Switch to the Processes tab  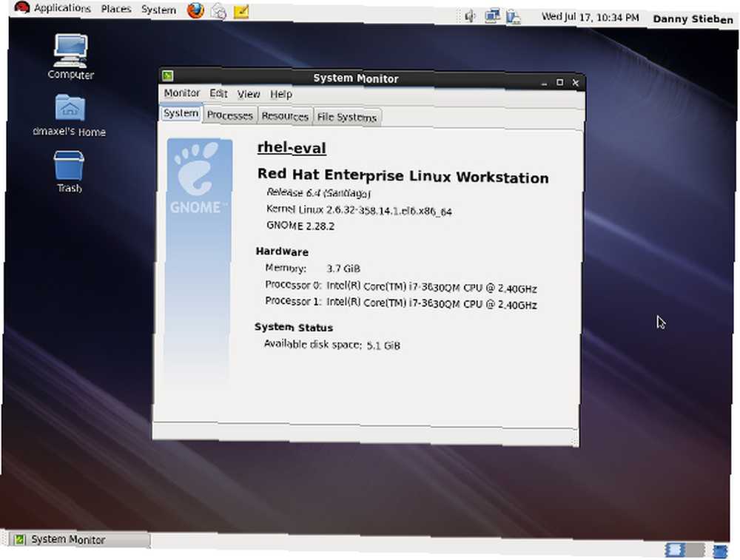tap(230, 115)
